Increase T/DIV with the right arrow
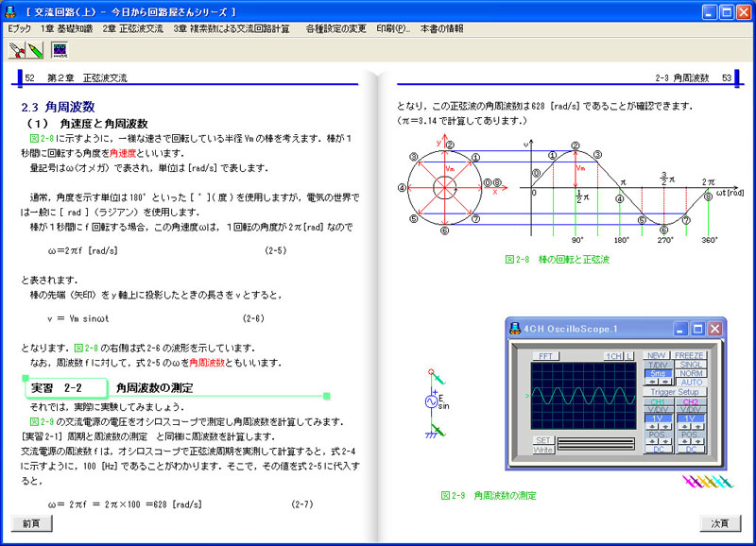 point(665,382)
